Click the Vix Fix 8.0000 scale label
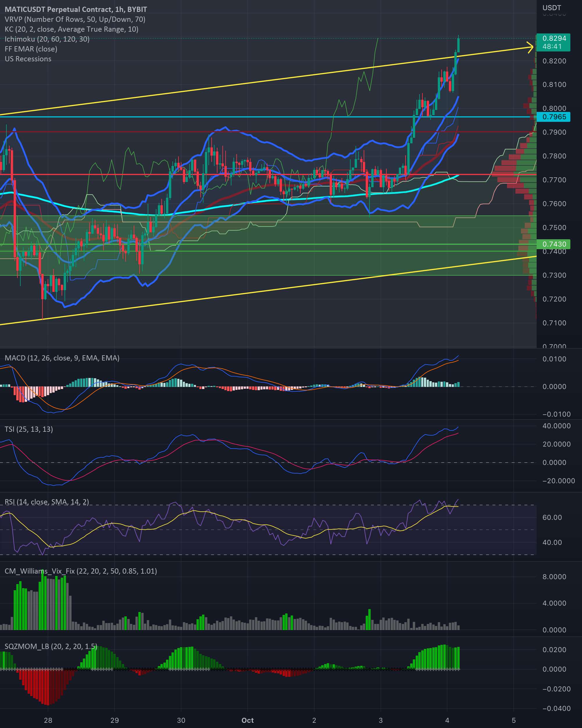Viewport: 582px width, 728px height. [554, 577]
